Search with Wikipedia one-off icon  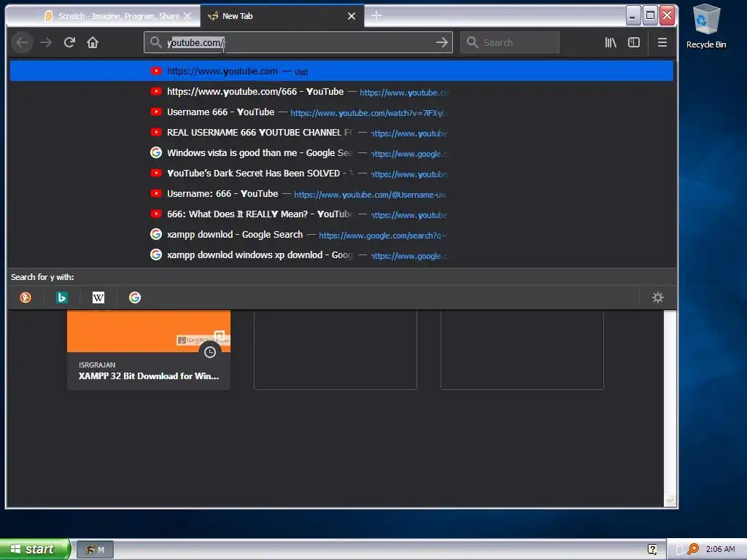(x=98, y=297)
